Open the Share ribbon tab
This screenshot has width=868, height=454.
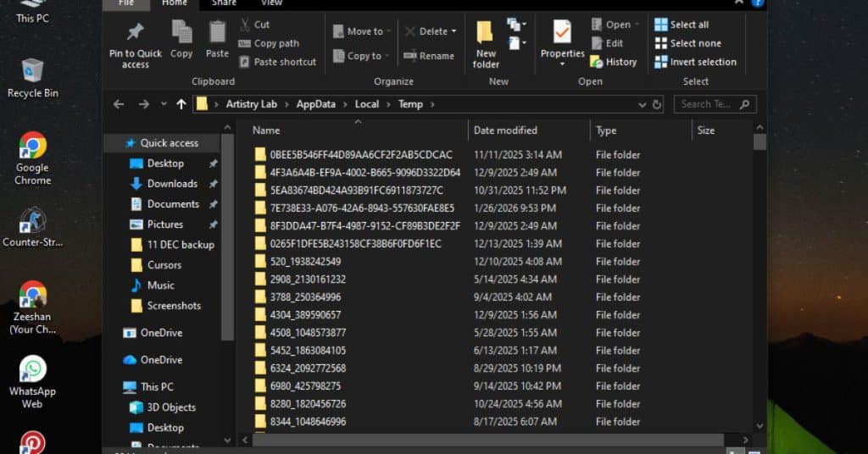coord(224,3)
